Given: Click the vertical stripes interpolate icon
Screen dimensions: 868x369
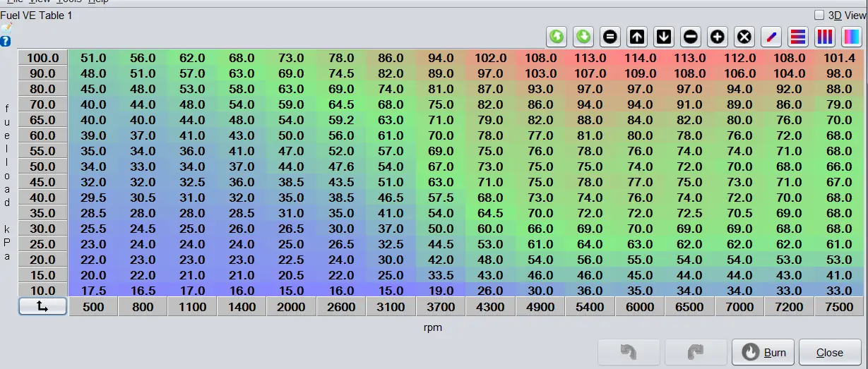Looking at the screenshot, I should (x=825, y=37).
